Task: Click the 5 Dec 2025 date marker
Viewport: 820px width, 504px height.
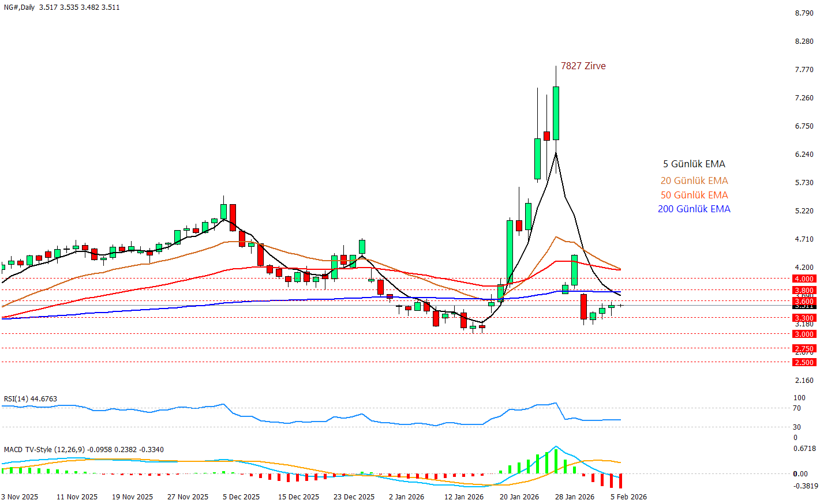Action: point(241,497)
